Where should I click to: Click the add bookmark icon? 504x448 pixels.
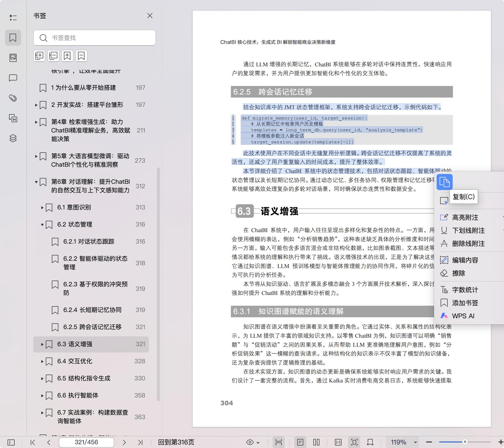coord(67,56)
